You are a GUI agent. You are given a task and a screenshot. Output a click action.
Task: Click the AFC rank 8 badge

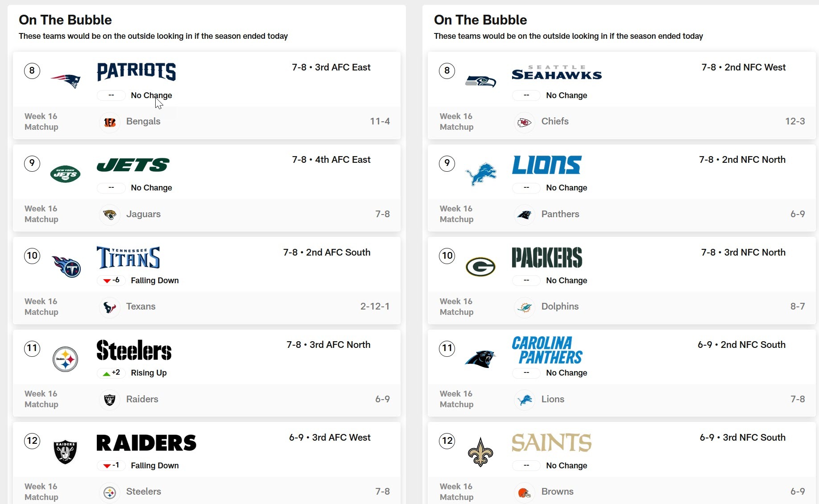[x=32, y=70]
